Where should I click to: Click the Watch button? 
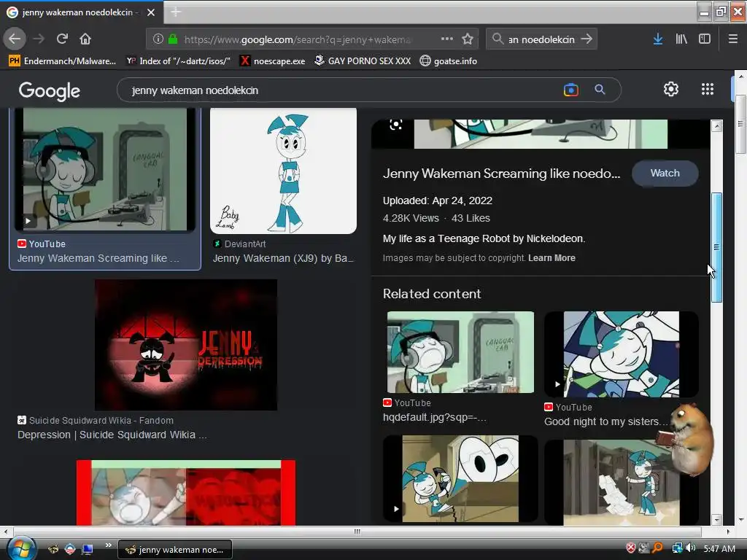pos(665,174)
